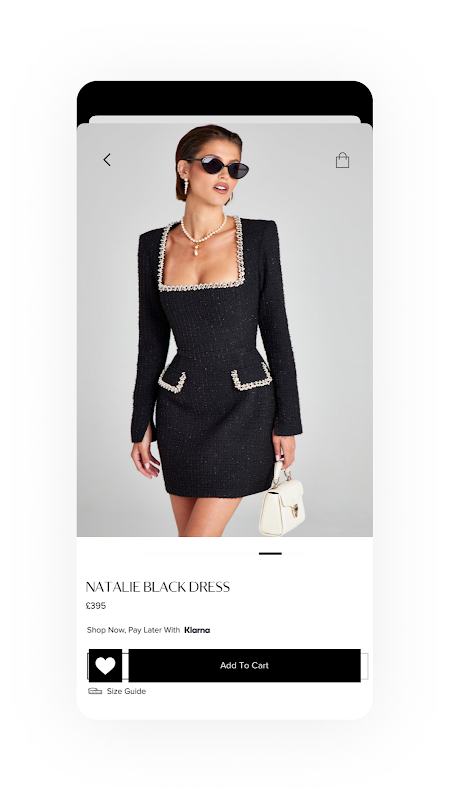Click the £395 price label
This screenshot has height=800, width=450.
96,606
